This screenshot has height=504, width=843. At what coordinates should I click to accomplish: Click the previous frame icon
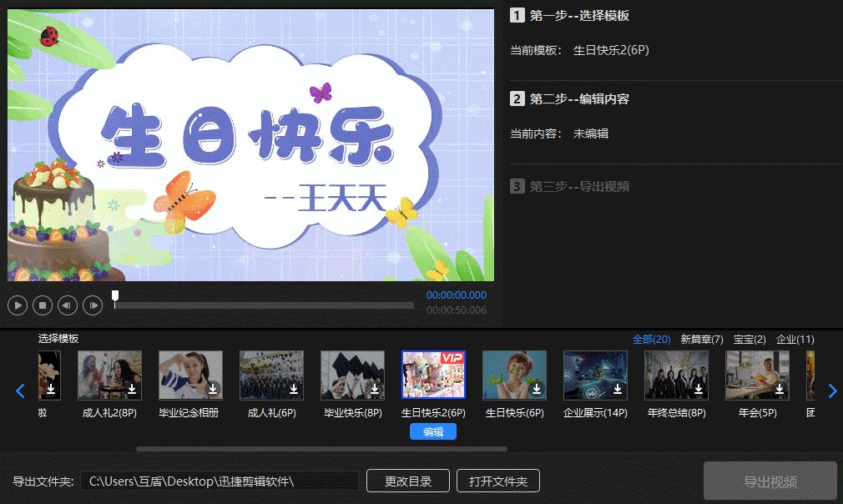[67, 305]
